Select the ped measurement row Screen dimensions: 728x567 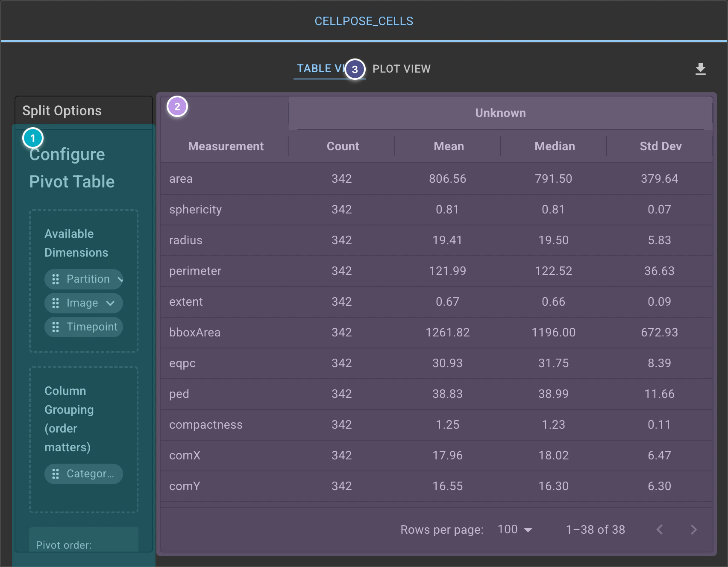click(x=437, y=394)
